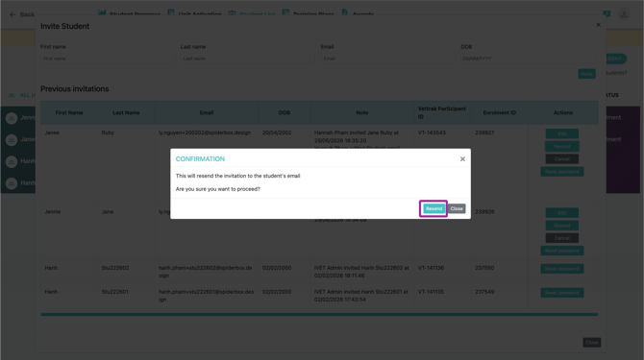Click enrolment ID 237550

coord(484,268)
